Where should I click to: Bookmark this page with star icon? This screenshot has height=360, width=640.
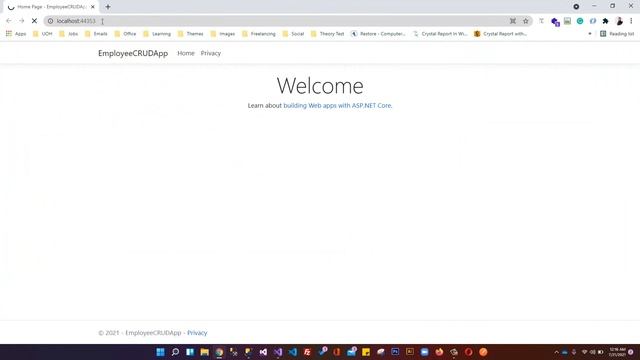click(x=526, y=21)
